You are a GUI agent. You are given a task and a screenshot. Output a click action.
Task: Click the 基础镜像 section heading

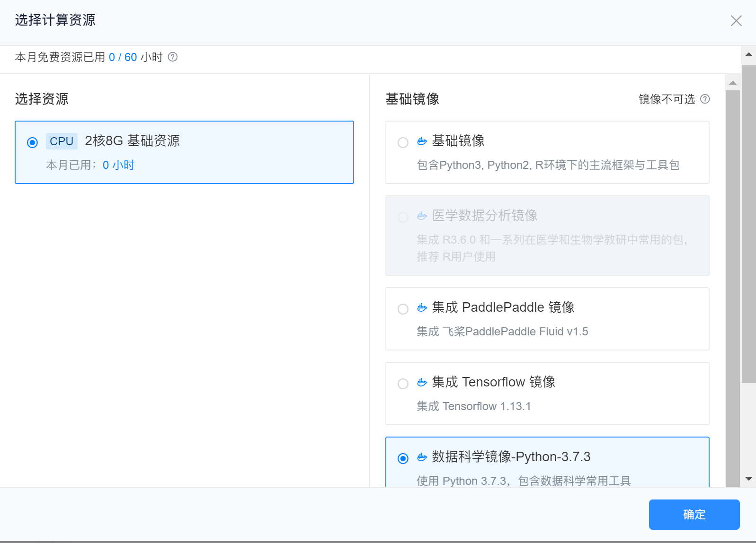[412, 99]
